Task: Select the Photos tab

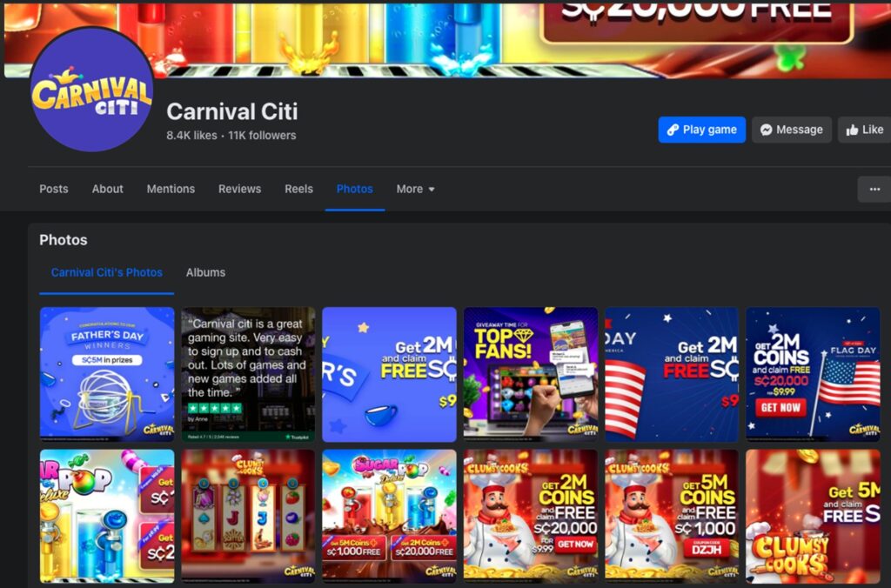Action: (355, 189)
